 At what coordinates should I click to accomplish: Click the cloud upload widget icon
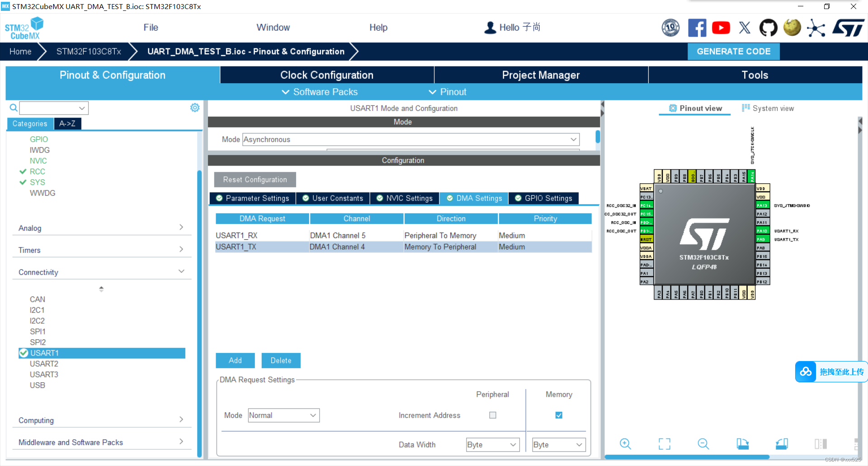click(x=806, y=372)
